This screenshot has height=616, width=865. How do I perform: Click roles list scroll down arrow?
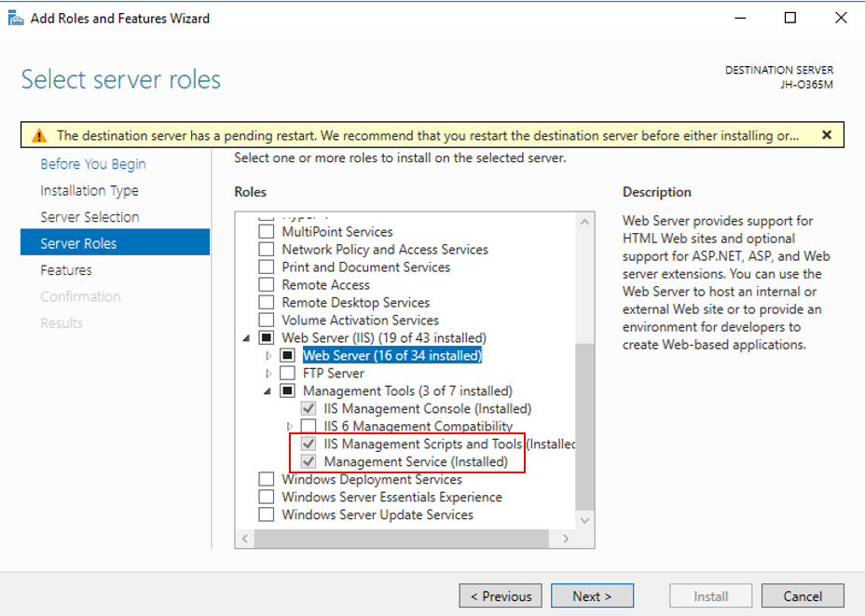point(584,520)
